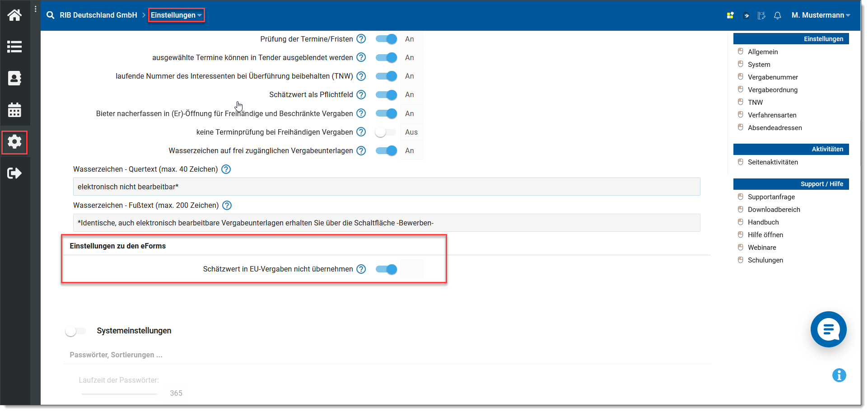
Task: Open notifications bell icon
Action: 777,15
